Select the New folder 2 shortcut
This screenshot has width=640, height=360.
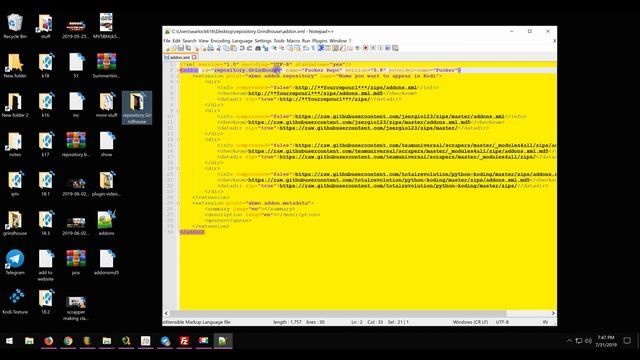click(15, 105)
